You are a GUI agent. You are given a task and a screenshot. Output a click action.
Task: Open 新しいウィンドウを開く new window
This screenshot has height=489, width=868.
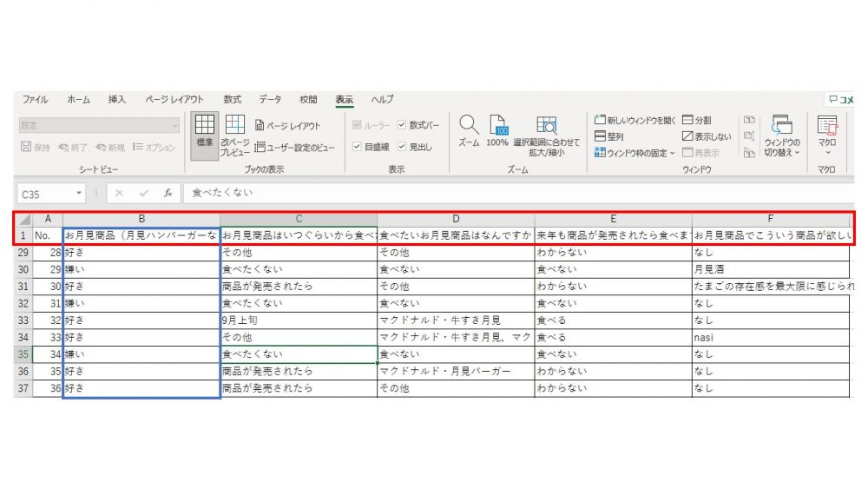(635, 120)
